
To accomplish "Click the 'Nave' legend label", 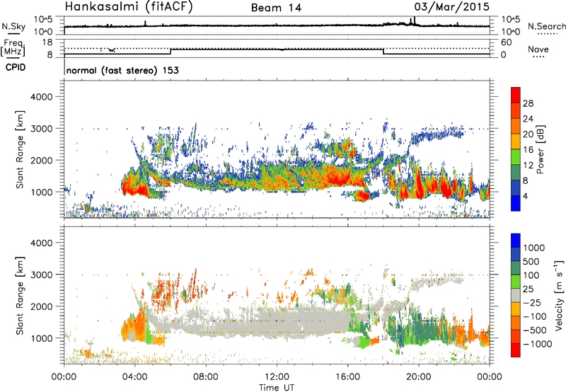I will click(538, 50).
